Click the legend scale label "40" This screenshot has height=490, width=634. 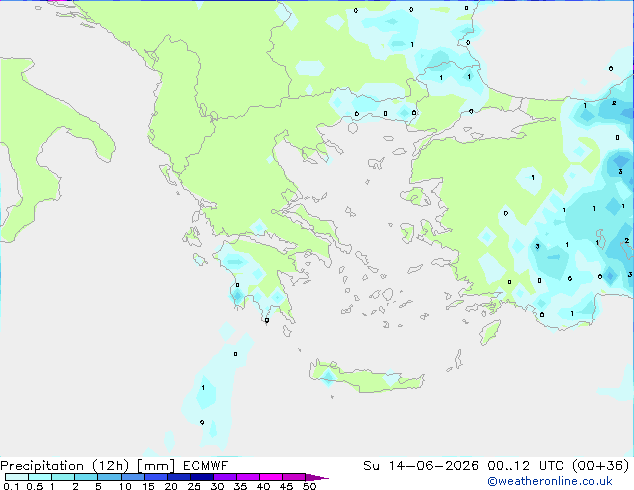point(263,486)
